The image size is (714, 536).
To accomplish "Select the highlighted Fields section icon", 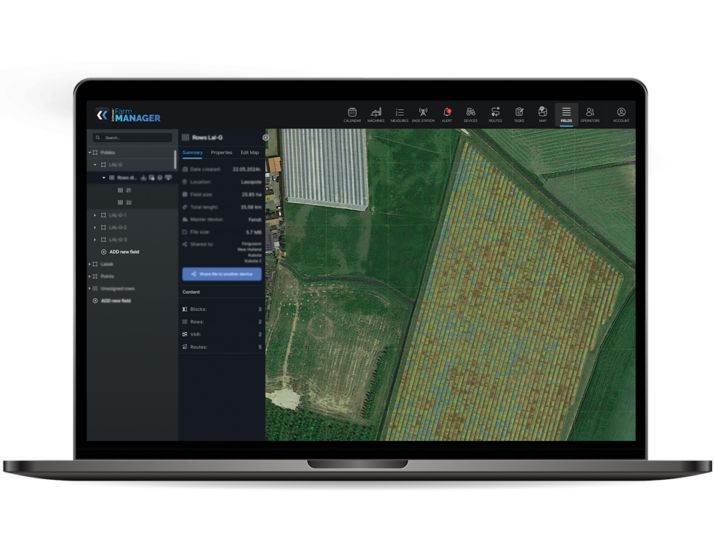I will [566, 114].
